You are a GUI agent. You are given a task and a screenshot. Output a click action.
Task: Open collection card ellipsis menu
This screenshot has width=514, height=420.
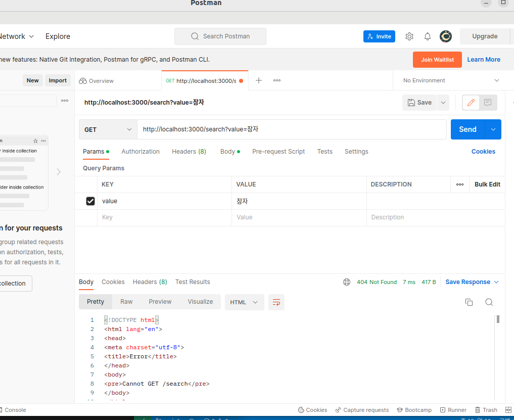click(x=43, y=141)
